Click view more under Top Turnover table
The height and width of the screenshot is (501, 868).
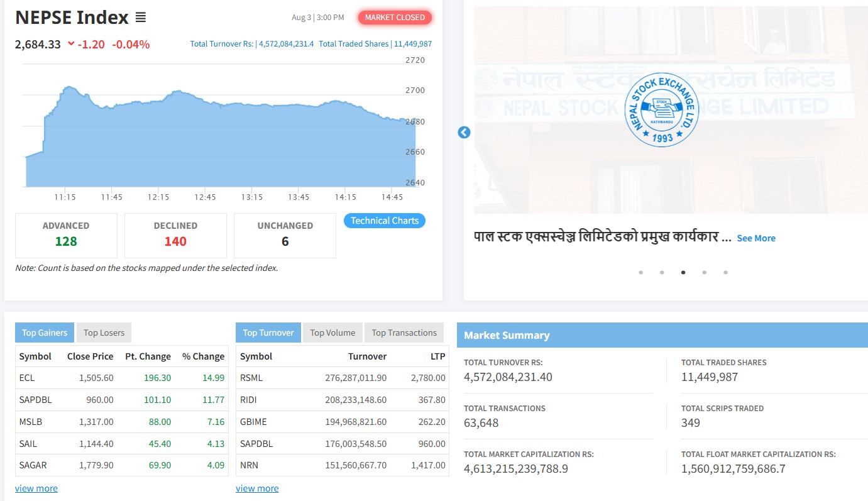point(257,488)
